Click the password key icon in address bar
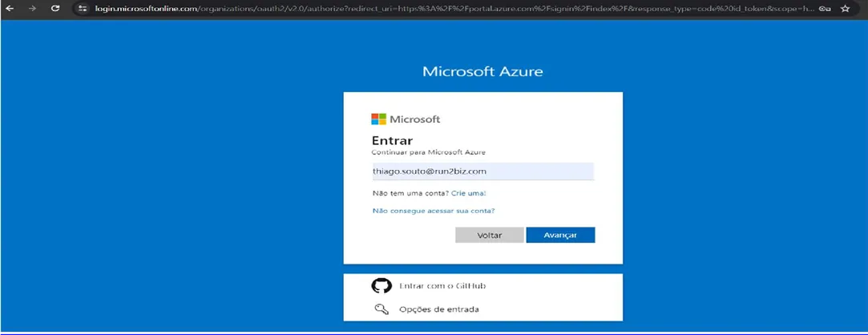 824,9
